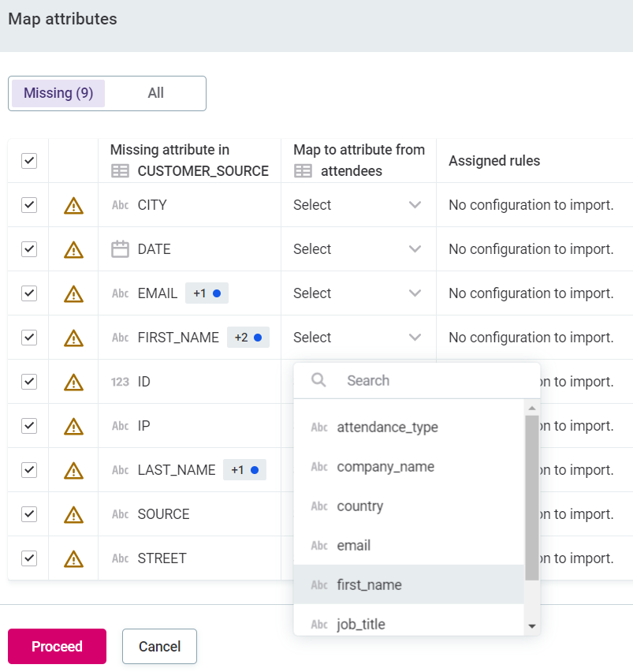The width and height of the screenshot is (633, 672).
Task: Click the Cancel button
Action: [159, 647]
